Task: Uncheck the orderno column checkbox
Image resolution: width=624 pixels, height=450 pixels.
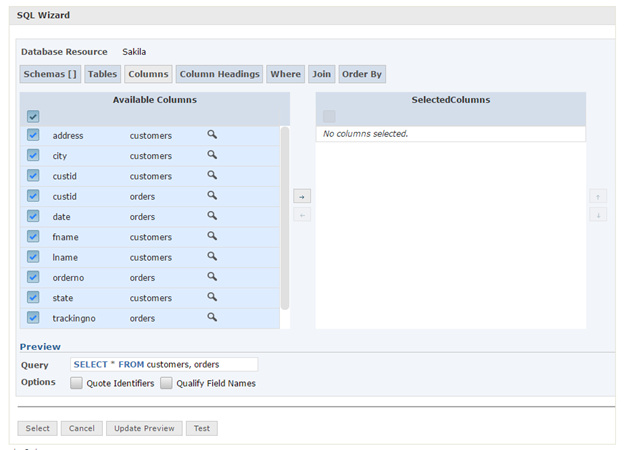Action: 33,277
